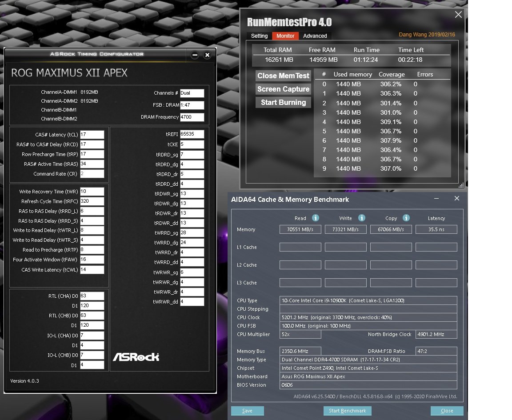Click the Memory Read result 70551 MB/s

(x=300, y=229)
